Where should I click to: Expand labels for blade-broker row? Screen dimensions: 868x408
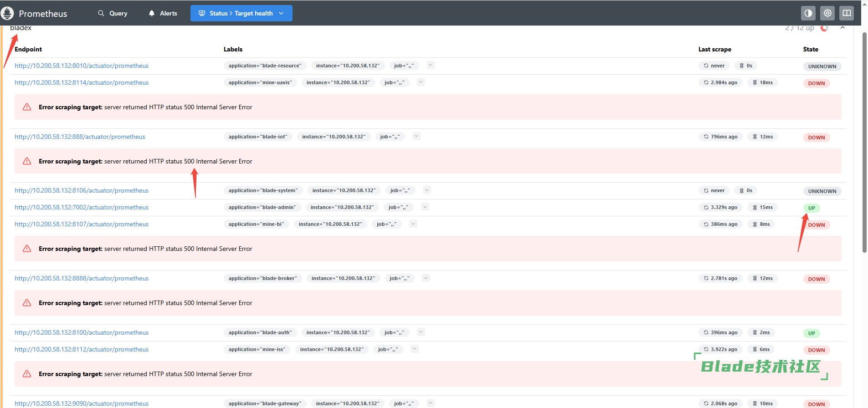[x=426, y=278]
